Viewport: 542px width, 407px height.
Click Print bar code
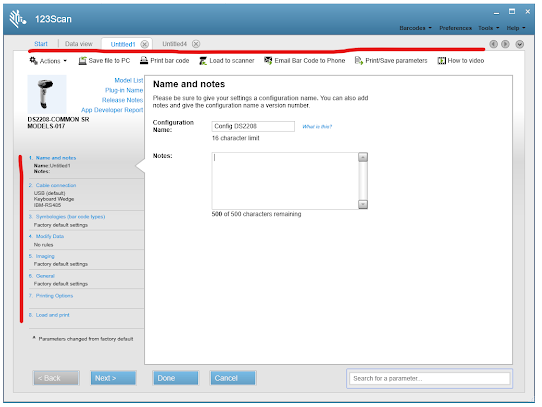pos(165,61)
